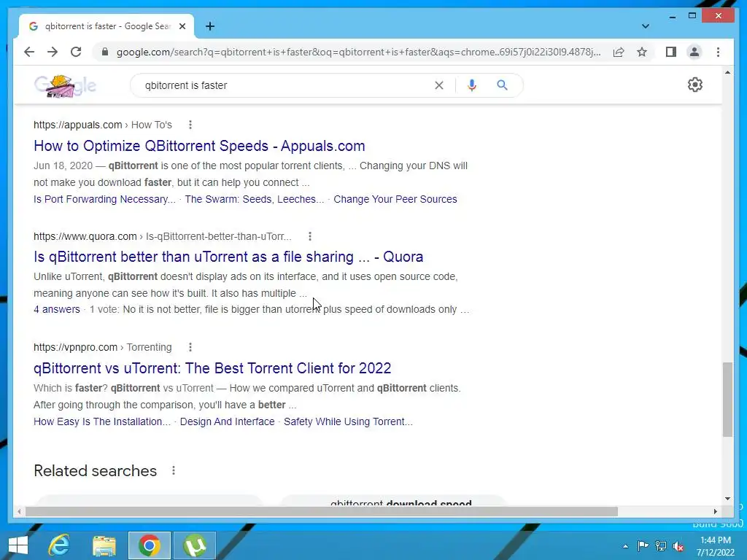Go forward to the next page
747x560 pixels.
click(x=53, y=52)
